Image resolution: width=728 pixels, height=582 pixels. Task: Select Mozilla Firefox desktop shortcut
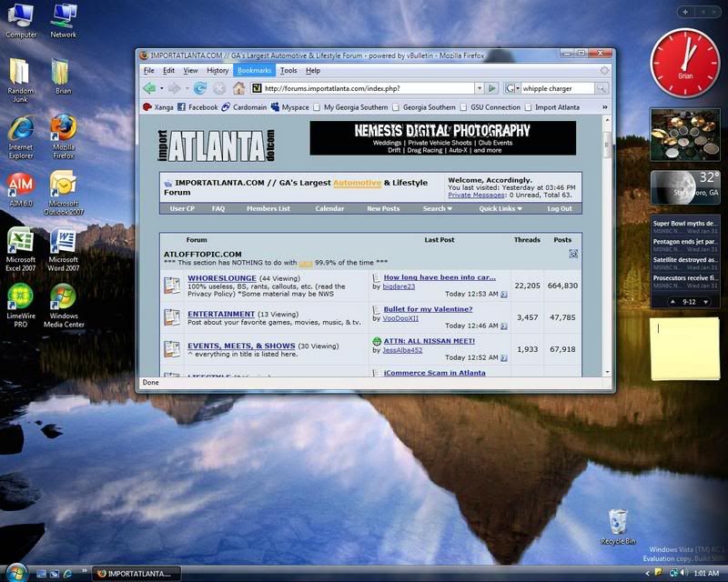(64, 137)
